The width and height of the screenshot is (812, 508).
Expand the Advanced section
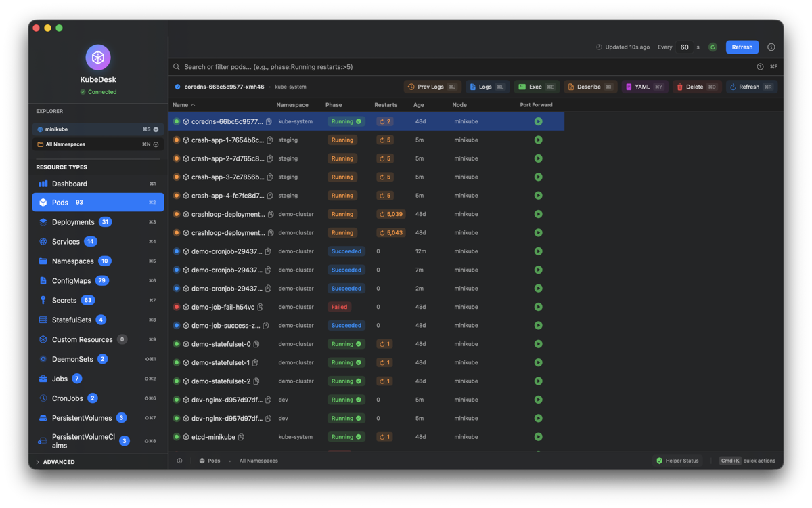(x=58, y=462)
